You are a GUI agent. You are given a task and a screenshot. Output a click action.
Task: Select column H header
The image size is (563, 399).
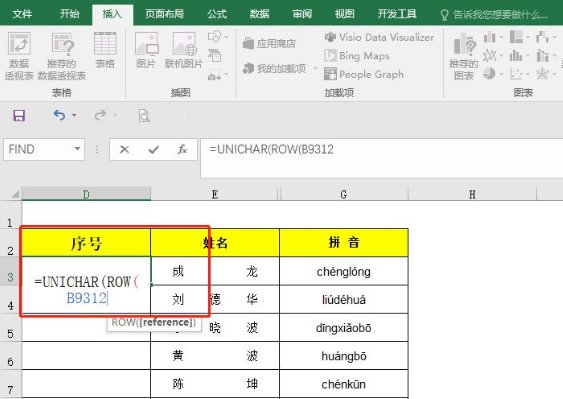point(472,194)
